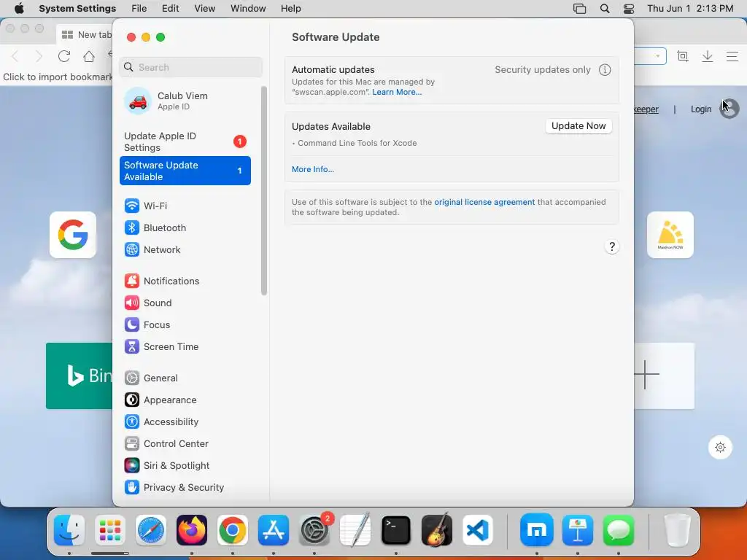Open the System Settings app menu
The height and width of the screenshot is (560, 747).
pyautogui.click(x=77, y=9)
